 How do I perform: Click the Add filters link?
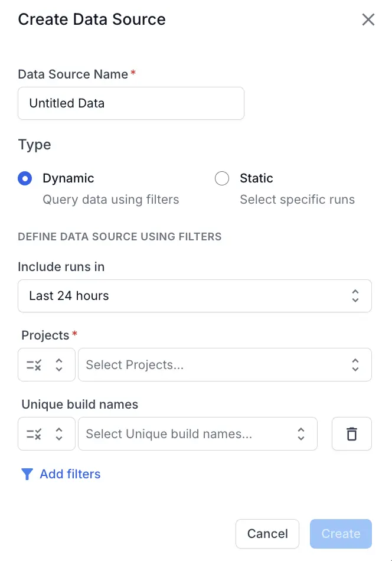(x=70, y=474)
